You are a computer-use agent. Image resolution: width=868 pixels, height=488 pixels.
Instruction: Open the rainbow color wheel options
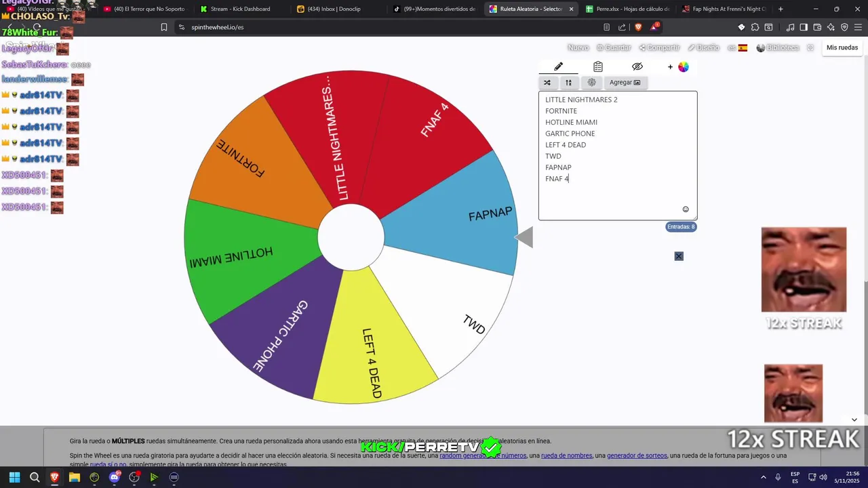pyautogui.click(x=684, y=66)
